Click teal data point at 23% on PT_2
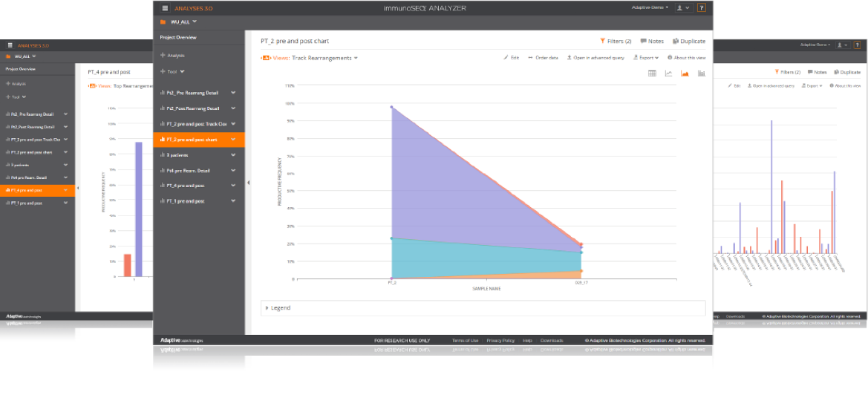The width and height of the screenshot is (868, 395). (391, 238)
